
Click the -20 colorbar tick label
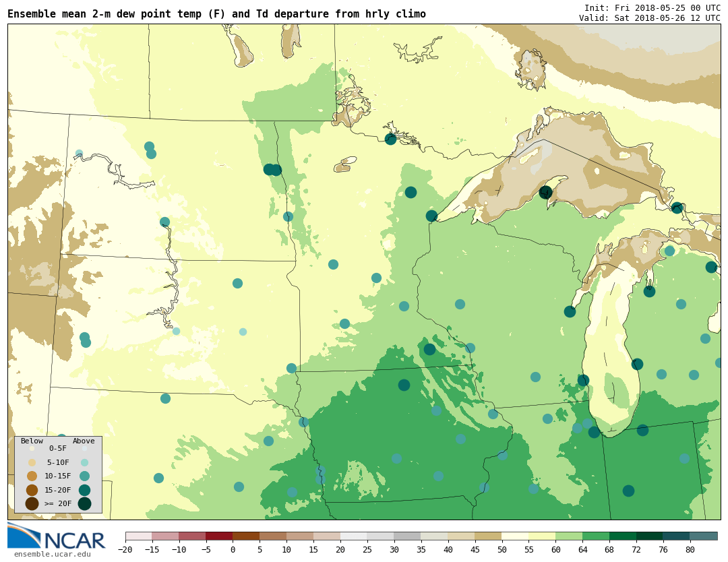click(125, 550)
